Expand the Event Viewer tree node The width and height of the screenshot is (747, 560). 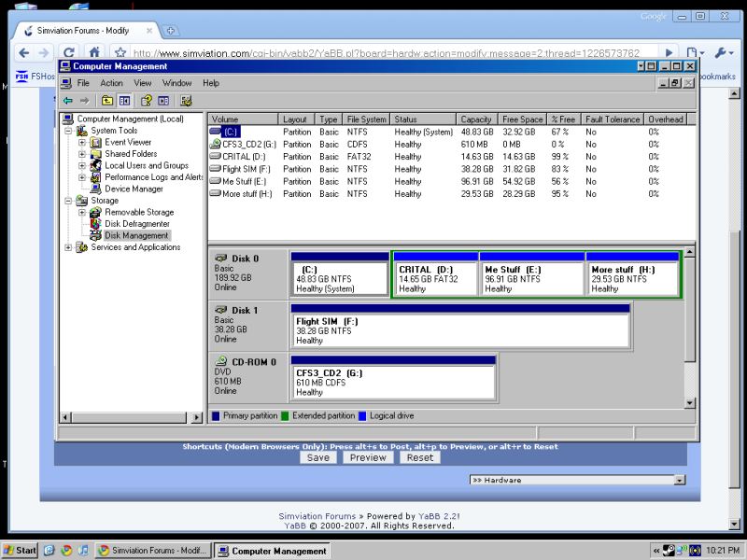[x=82, y=143]
